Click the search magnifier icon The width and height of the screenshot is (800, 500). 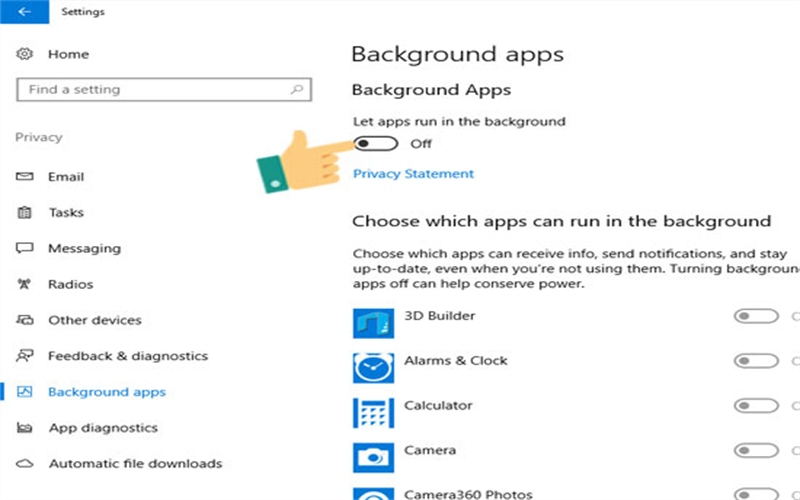coord(296,90)
